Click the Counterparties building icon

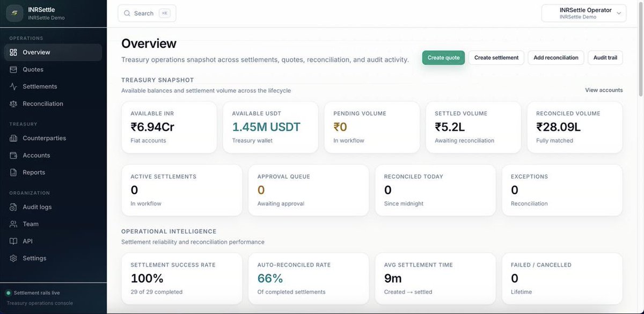point(13,138)
